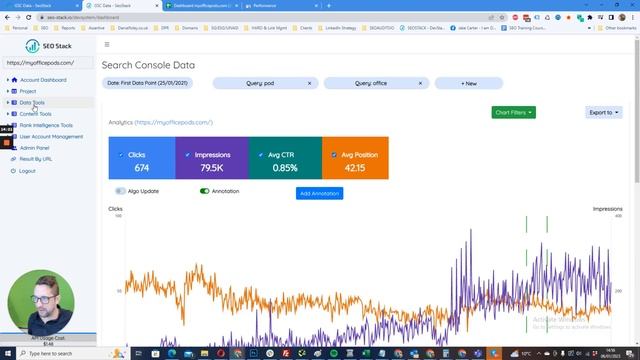Click the '+ New' filter button

(469, 83)
